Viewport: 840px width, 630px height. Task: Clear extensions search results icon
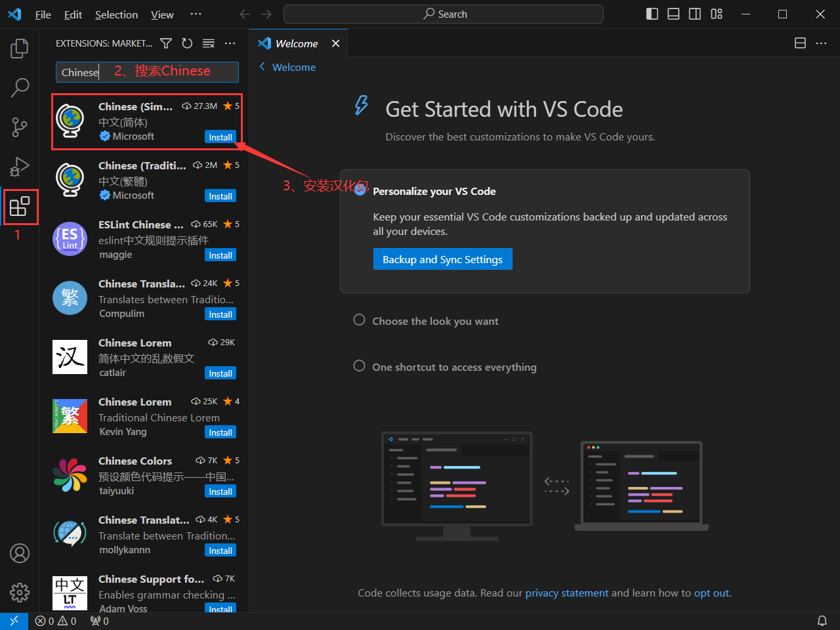(209, 43)
